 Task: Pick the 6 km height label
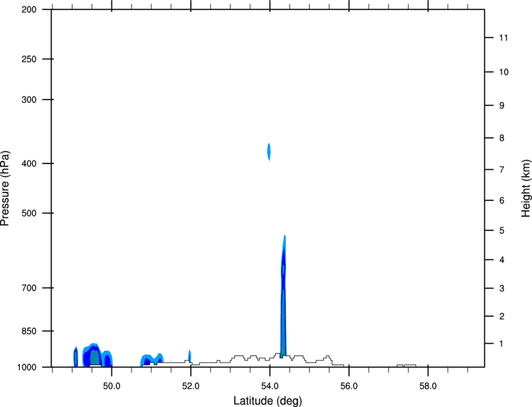pos(501,200)
